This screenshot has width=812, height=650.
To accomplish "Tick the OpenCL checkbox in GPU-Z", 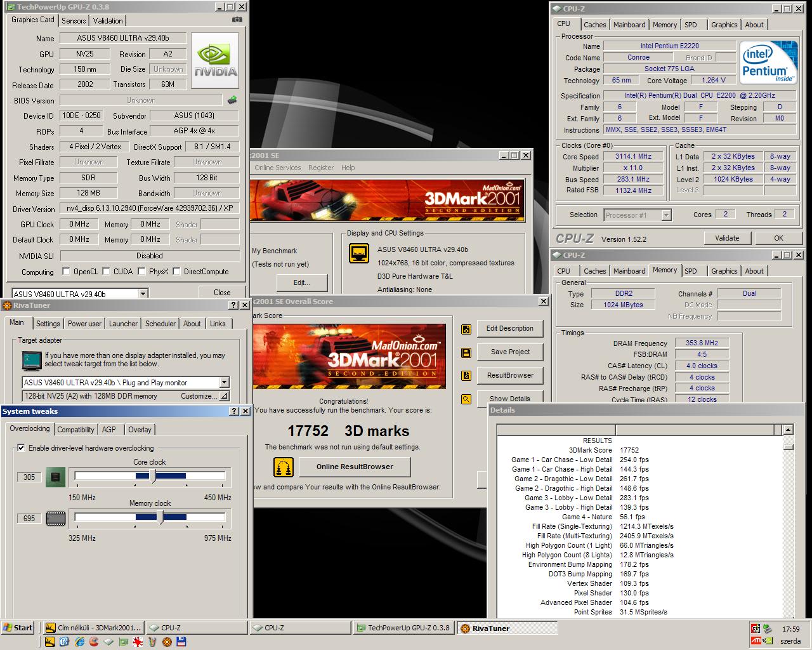I will (x=66, y=272).
